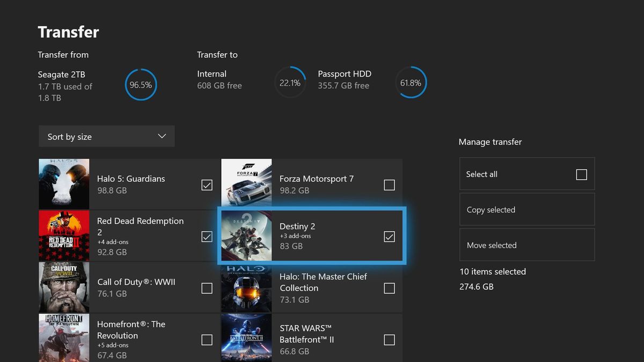The image size is (644, 362).
Task: Uncheck the Destiny 2 checkbox
Action: pos(389,236)
